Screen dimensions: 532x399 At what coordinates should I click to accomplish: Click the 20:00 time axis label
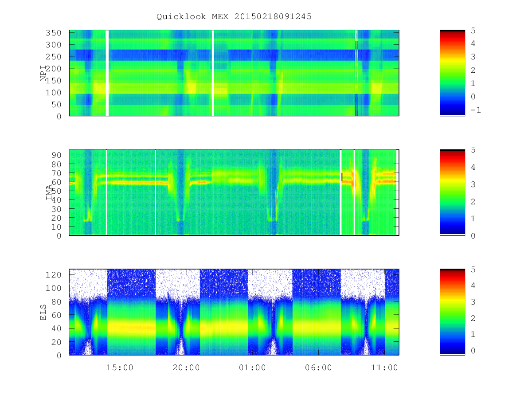[x=186, y=368]
